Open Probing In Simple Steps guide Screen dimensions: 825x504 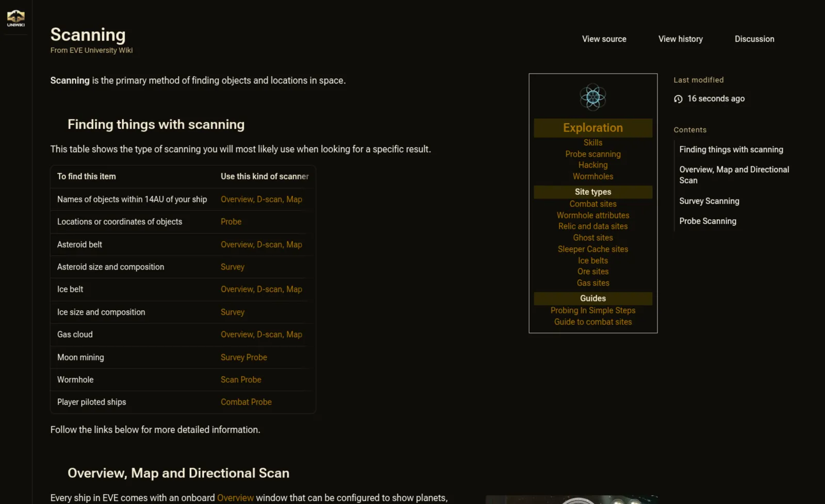coord(593,310)
